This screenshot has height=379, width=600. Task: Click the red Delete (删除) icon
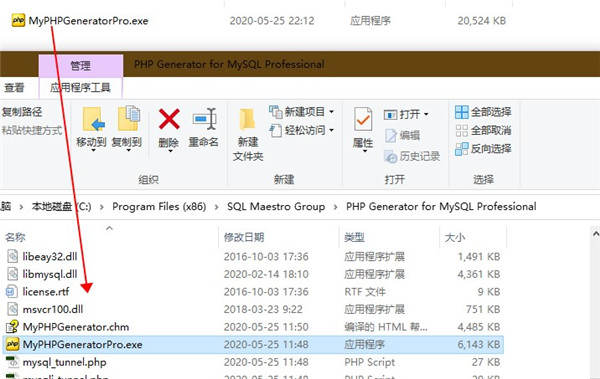(169, 119)
